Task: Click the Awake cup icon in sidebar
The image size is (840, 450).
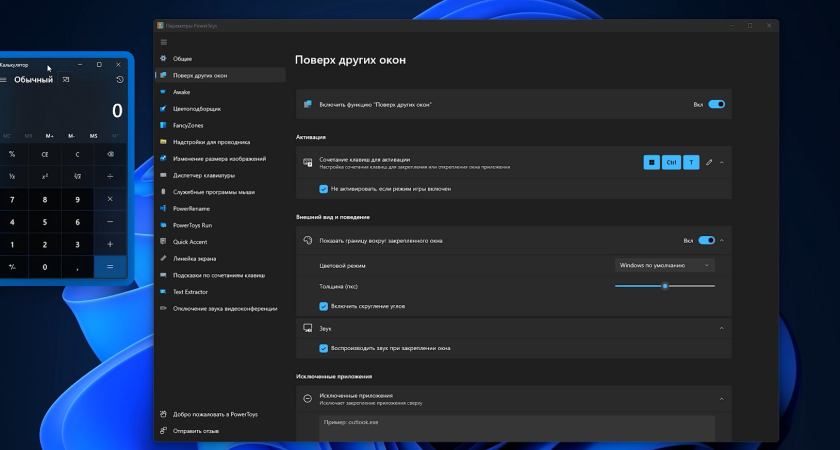Action: [163, 92]
